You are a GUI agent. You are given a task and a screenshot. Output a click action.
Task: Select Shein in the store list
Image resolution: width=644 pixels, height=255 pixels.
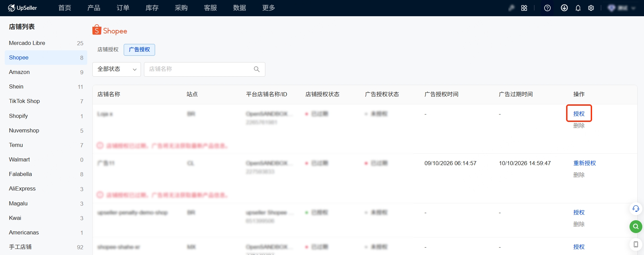46,86
